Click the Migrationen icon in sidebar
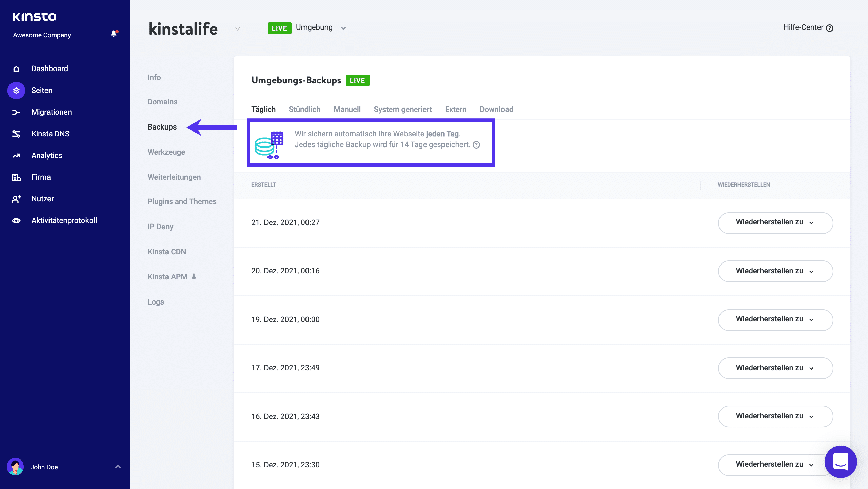This screenshot has width=868, height=489. coord(16,112)
